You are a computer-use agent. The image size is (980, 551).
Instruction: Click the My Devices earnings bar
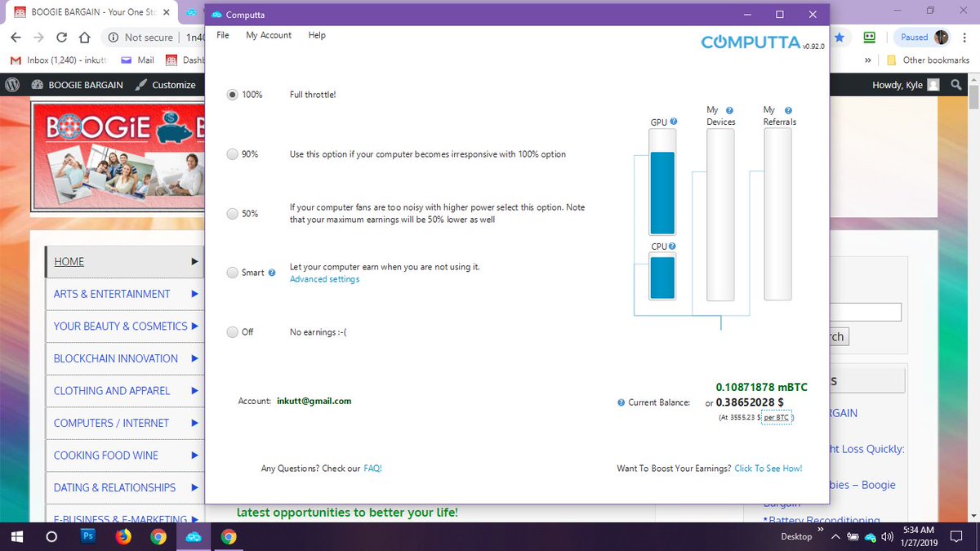pos(720,215)
